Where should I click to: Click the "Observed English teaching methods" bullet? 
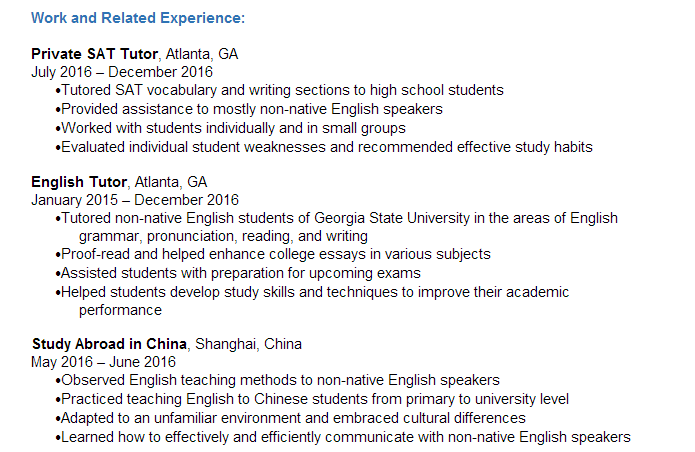(x=280, y=380)
